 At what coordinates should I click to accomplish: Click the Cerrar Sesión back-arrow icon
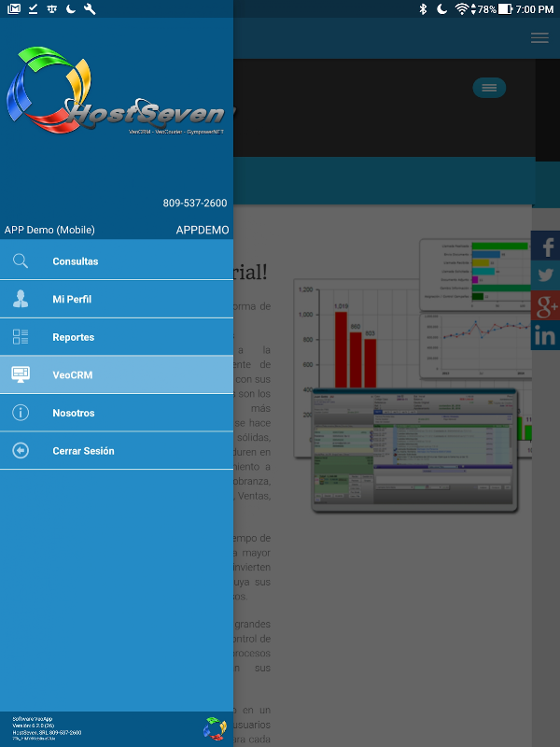click(x=21, y=450)
